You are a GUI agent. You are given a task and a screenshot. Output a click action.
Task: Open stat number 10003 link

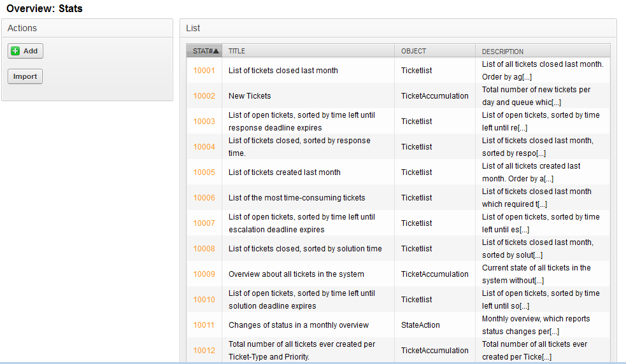click(x=204, y=122)
